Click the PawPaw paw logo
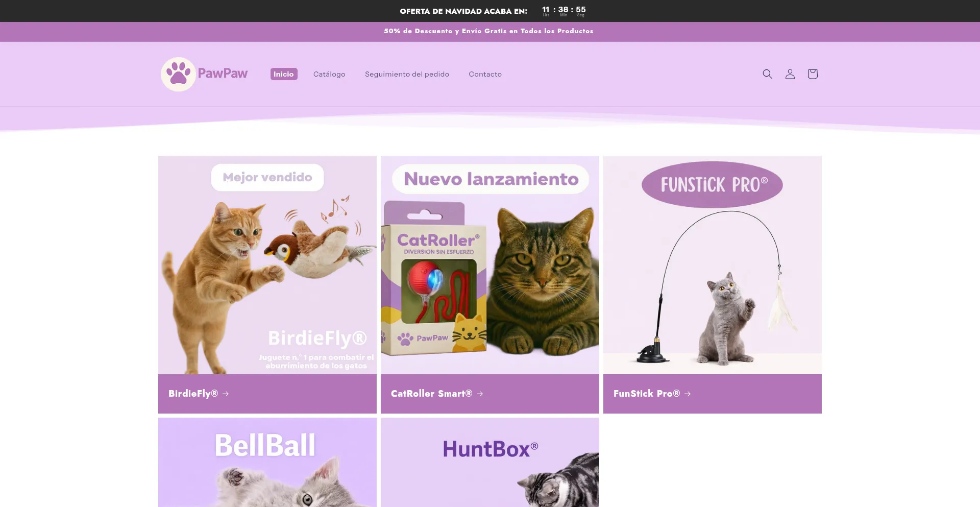Screen dimensions: 980x507 (x=179, y=74)
